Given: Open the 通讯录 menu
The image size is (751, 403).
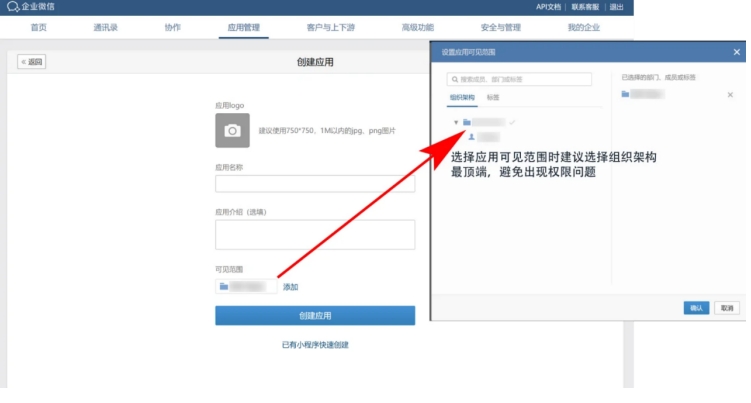Looking at the screenshot, I should (105, 27).
